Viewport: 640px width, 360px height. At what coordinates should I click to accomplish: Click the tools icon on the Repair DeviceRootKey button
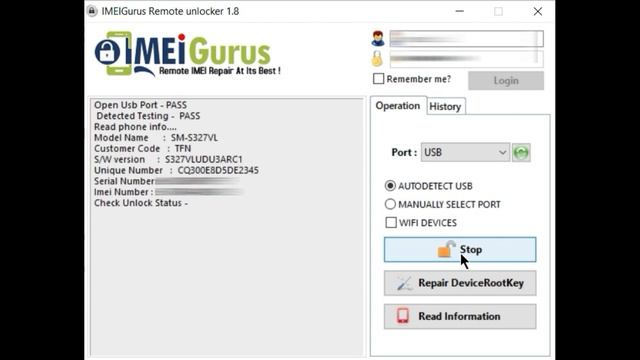[x=404, y=283]
